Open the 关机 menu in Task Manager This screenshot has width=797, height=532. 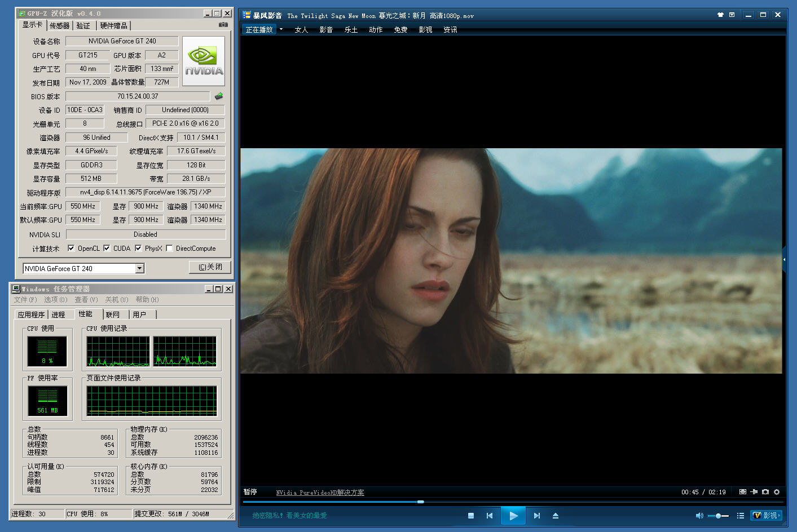coord(117,300)
